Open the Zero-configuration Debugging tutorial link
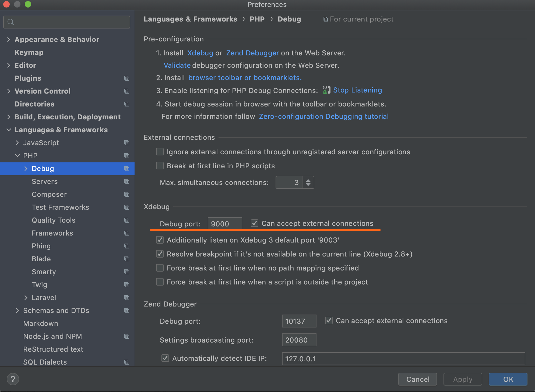The height and width of the screenshot is (392, 535). (323, 116)
